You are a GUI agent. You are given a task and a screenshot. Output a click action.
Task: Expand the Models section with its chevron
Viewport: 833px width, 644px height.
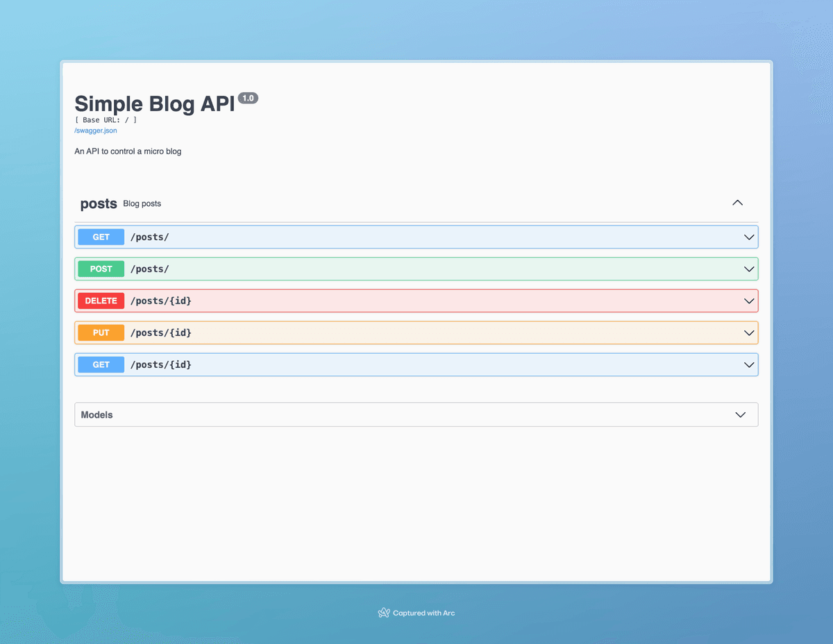(740, 415)
